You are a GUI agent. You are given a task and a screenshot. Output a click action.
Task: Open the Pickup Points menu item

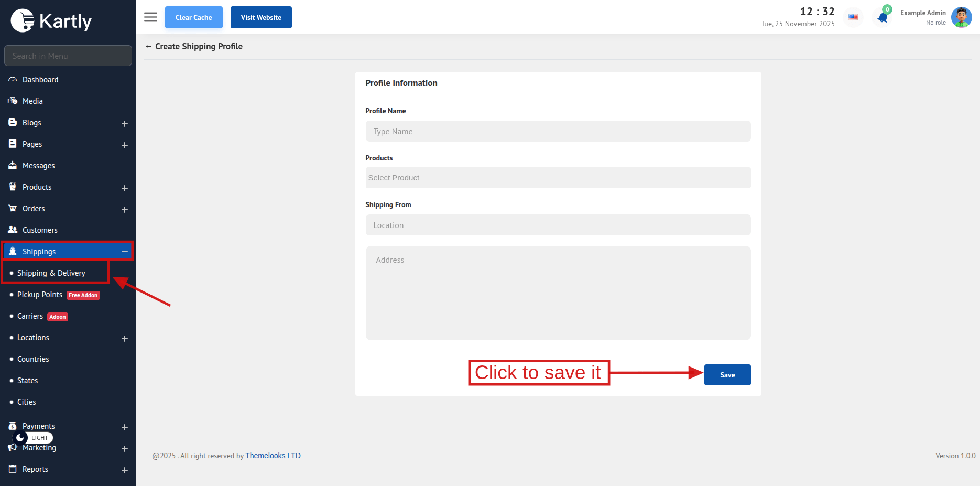(x=40, y=295)
